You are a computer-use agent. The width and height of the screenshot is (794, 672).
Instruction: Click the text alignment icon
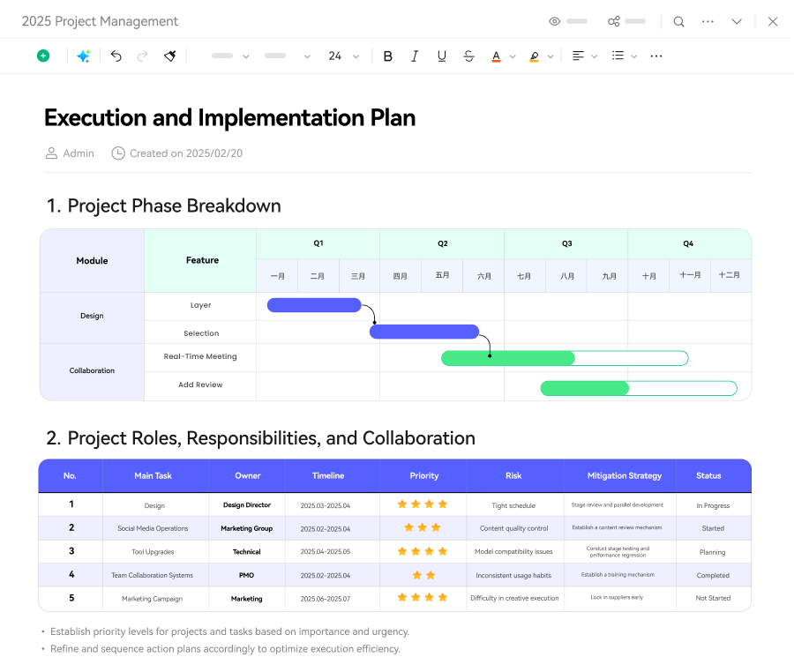(x=578, y=56)
